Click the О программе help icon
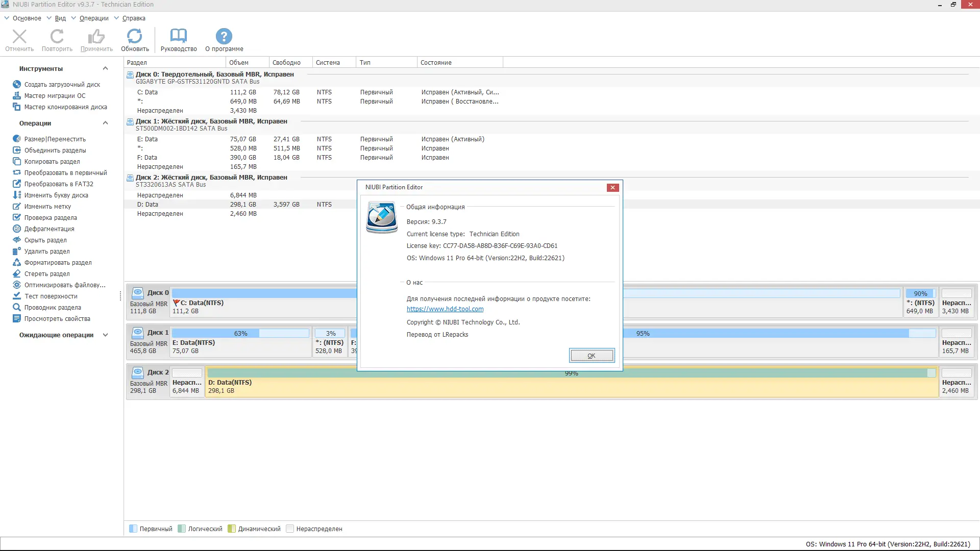The width and height of the screenshot is (980, 551). pyautogui.click(x=224, y=40)
